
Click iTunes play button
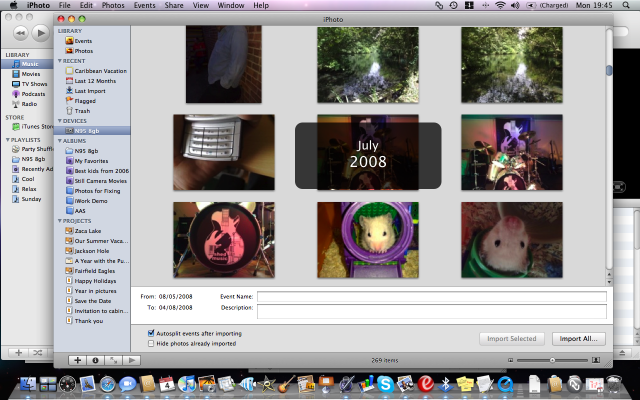tap(40, 33)
